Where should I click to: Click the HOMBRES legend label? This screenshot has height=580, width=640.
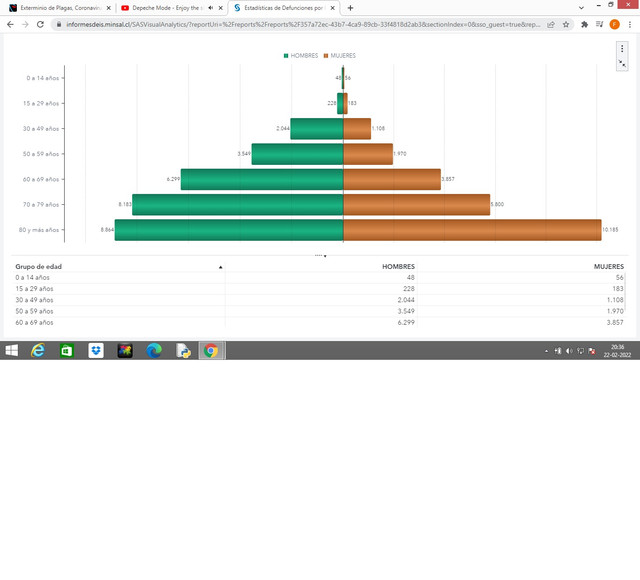pos(304,56)
